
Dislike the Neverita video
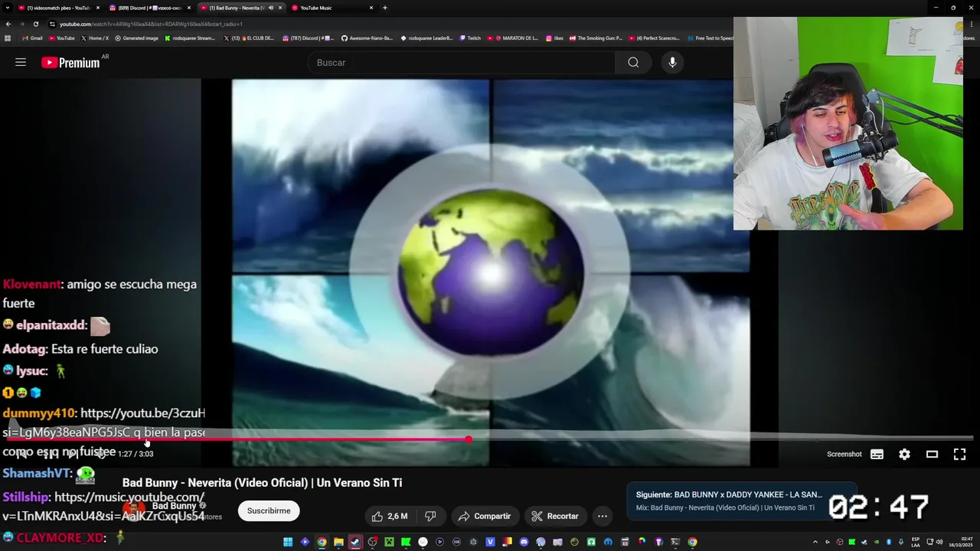pyautogui.click(x=430, y=516)
